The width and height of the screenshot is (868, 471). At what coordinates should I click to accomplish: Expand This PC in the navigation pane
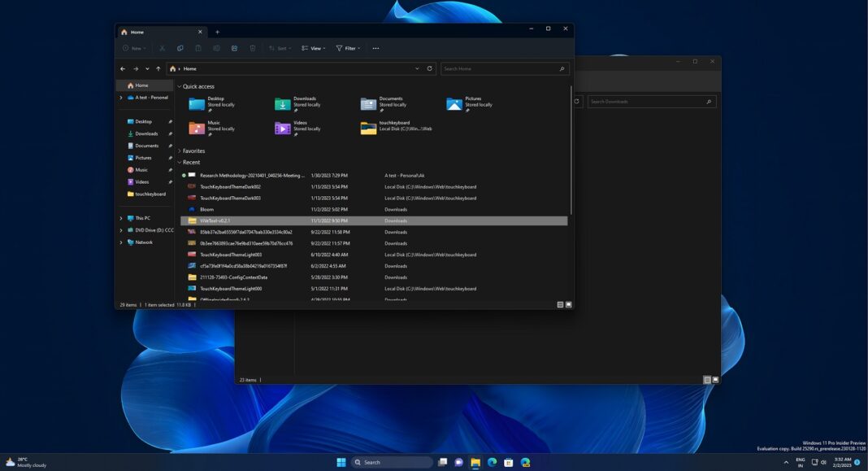(x=120, y=218)
